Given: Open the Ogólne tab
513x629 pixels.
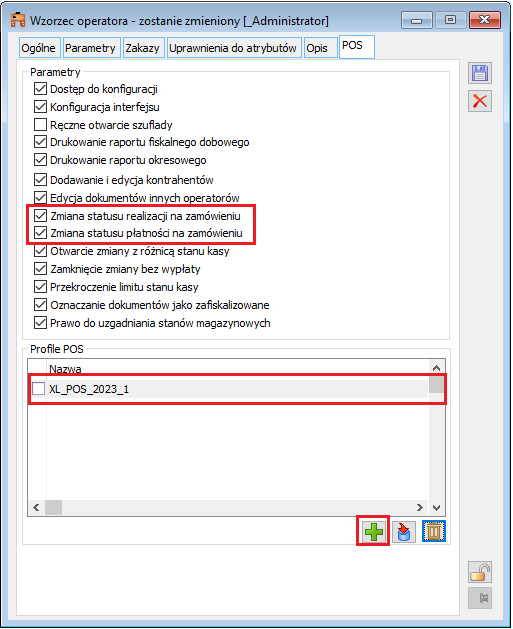Looking at the screenshot, I should (39, 48).
